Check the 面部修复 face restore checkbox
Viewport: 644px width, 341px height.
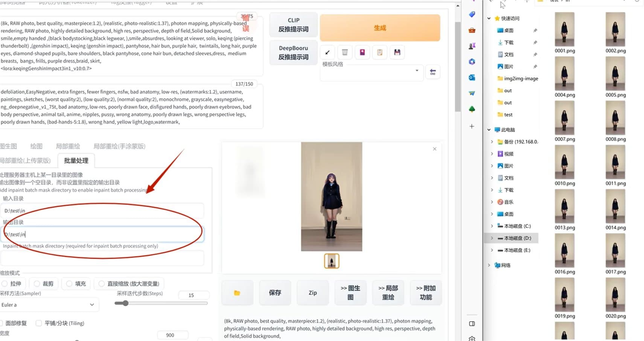pos(3,323)
